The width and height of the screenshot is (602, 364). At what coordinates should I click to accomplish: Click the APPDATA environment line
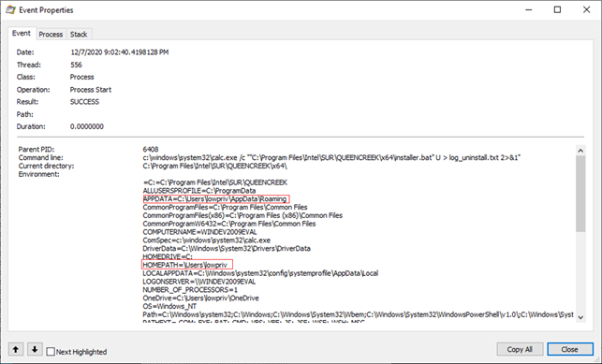(x=215, y=199)
